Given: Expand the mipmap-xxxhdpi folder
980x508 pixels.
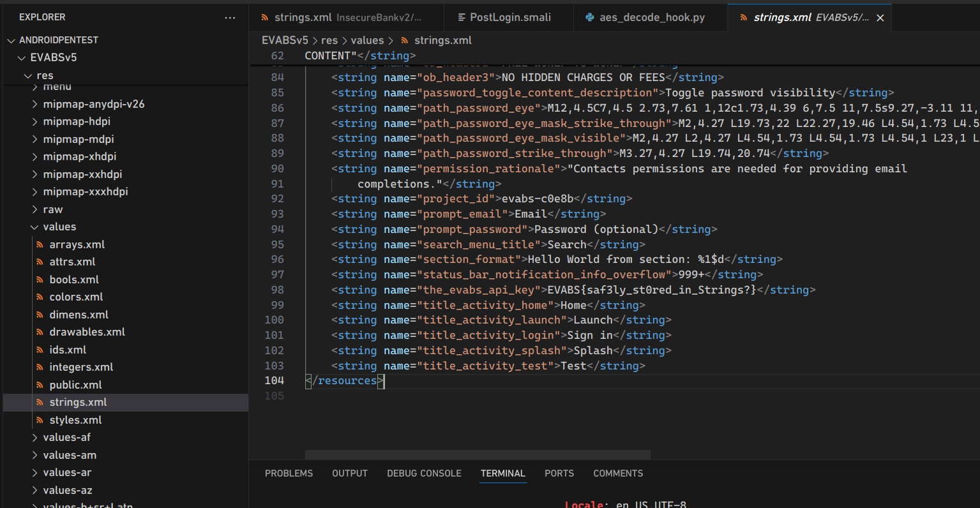Looking at the screenshot, I should click(x=34, y=191).
